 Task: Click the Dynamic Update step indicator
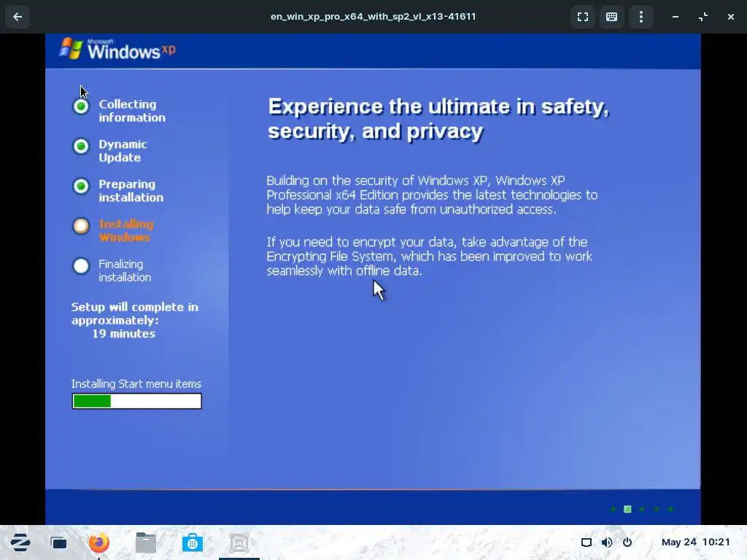(81, 146)
